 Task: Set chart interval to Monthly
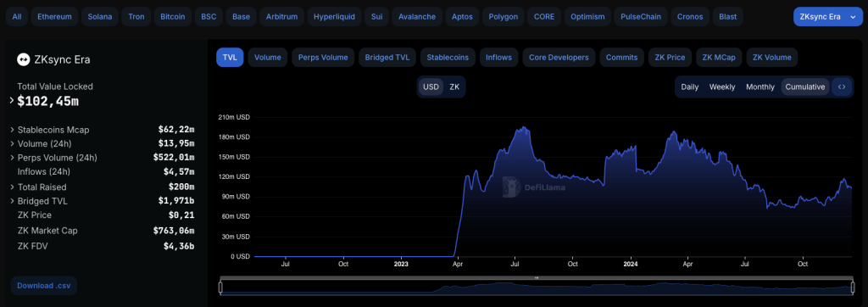click(x=760, y=87)
